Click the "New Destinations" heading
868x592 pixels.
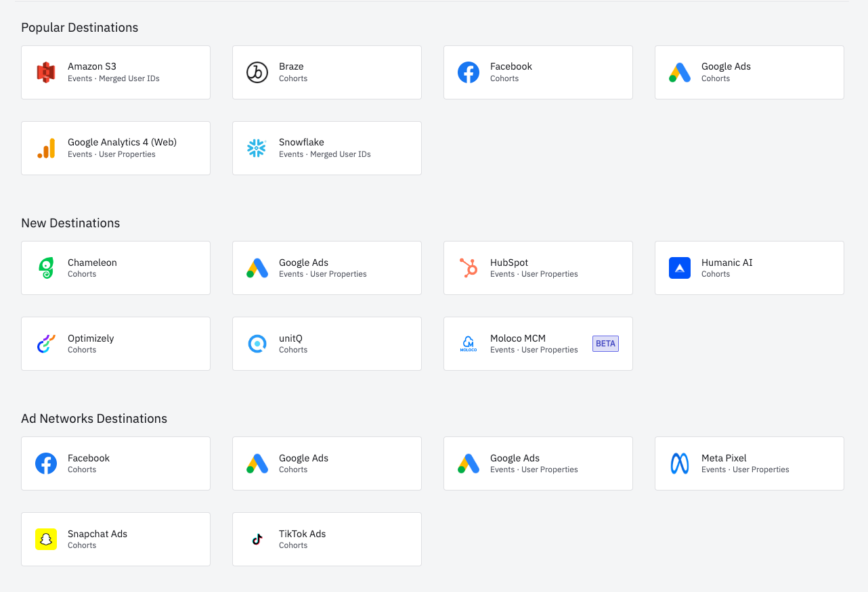coord(70,223)
